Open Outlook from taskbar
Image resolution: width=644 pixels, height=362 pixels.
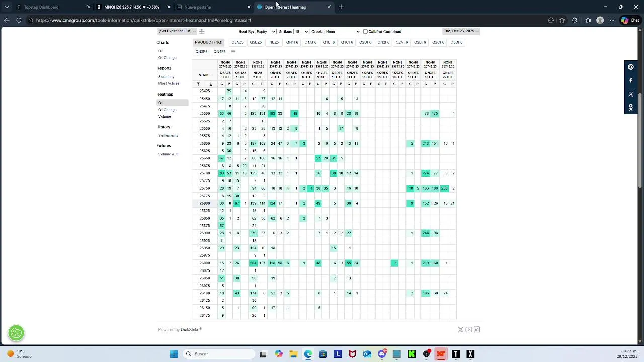pyautogui.click(x=367, y=354)
